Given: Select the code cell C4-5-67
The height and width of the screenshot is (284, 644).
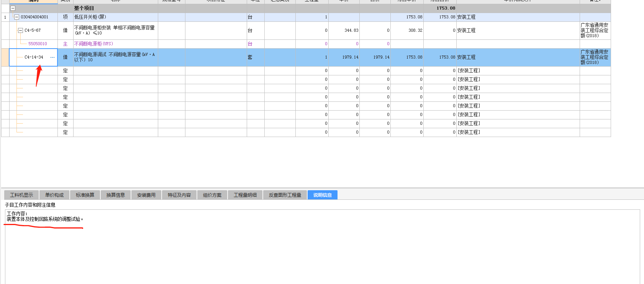Looking at the screenshot, I should click(x=33, y=30).
